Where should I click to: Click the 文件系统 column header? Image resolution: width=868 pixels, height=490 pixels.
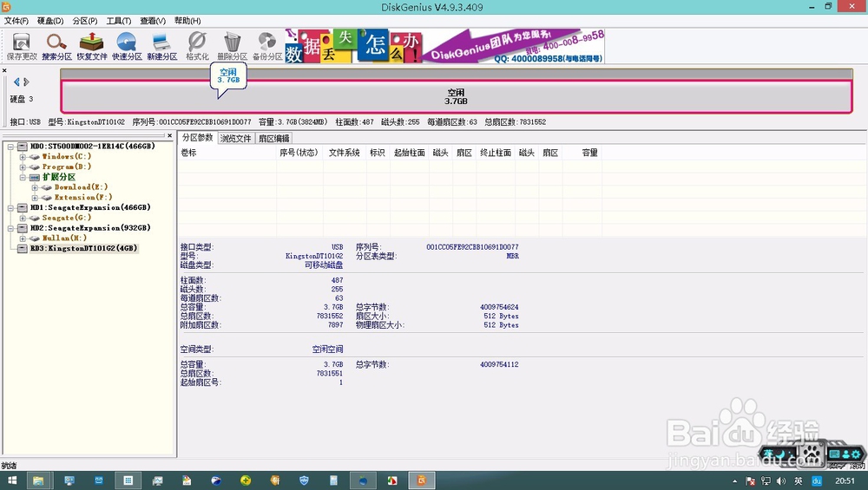(x=345, y=153)
